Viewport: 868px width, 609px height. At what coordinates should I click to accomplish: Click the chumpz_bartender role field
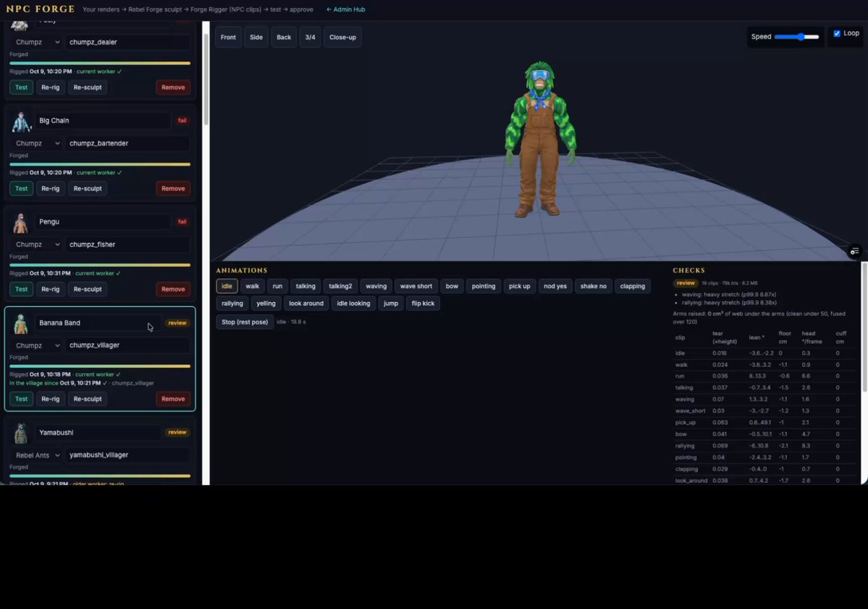[128, 143]
